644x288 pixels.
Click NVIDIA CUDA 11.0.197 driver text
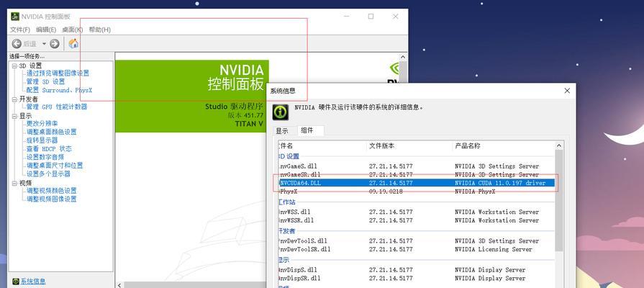click(500, 183)
